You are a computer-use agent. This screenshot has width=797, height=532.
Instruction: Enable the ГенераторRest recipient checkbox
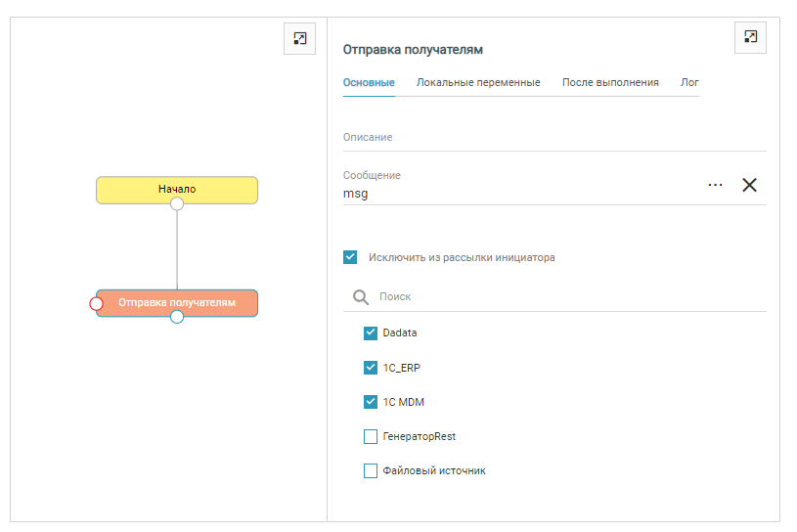pyautogui.click(x=371, y=436)
